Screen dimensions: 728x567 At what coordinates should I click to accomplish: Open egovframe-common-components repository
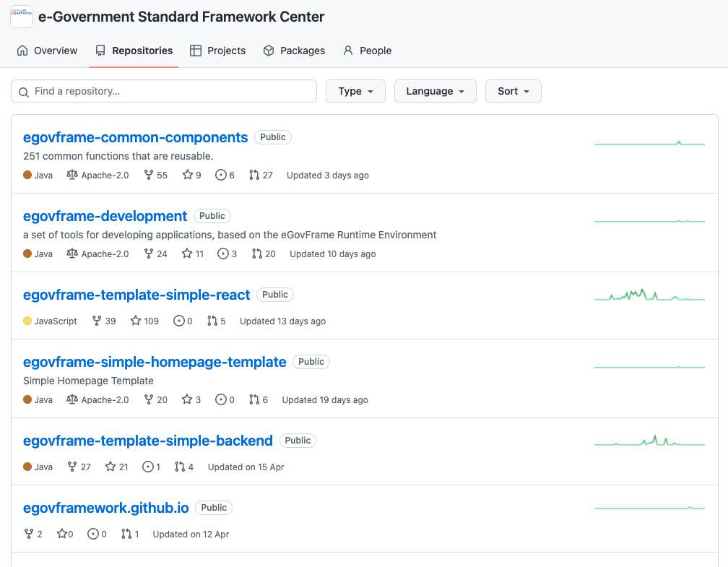tap(136, 137)
